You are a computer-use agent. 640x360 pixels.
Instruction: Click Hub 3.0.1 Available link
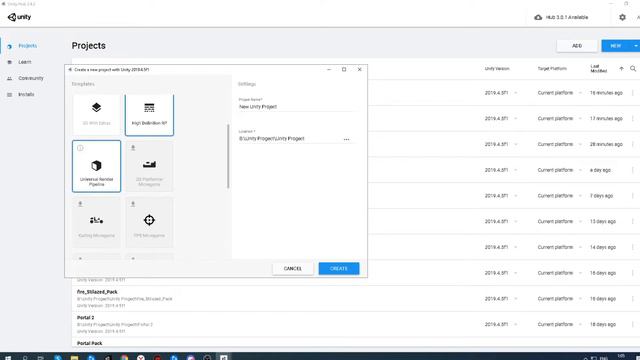567,18
